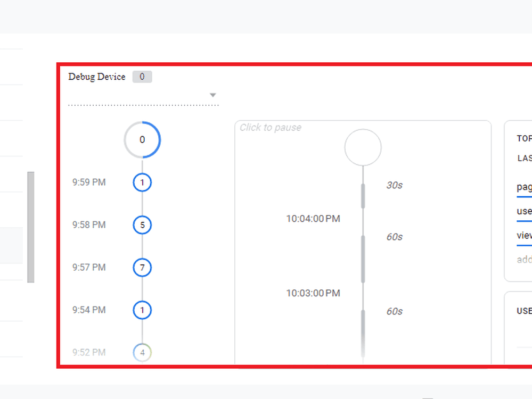The width and height of the screenshot is (532, 399).
Task: Open the top event starting with 'use'
Action: (x=524, y=211)
